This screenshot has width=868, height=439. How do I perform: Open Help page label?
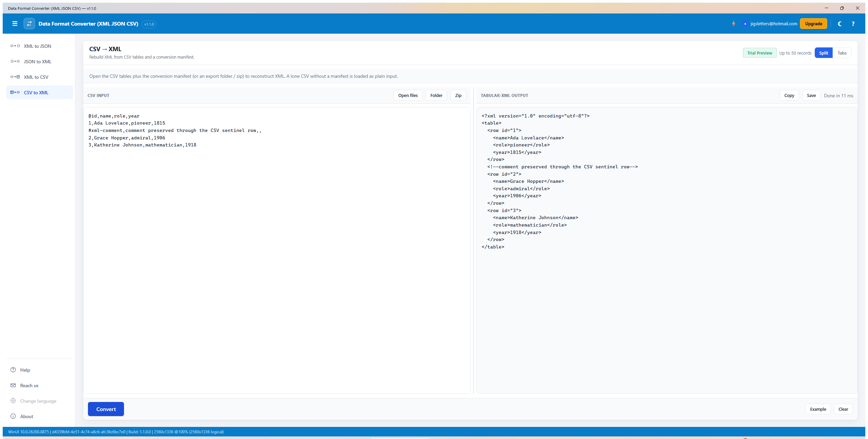click(x=25, y=370)
